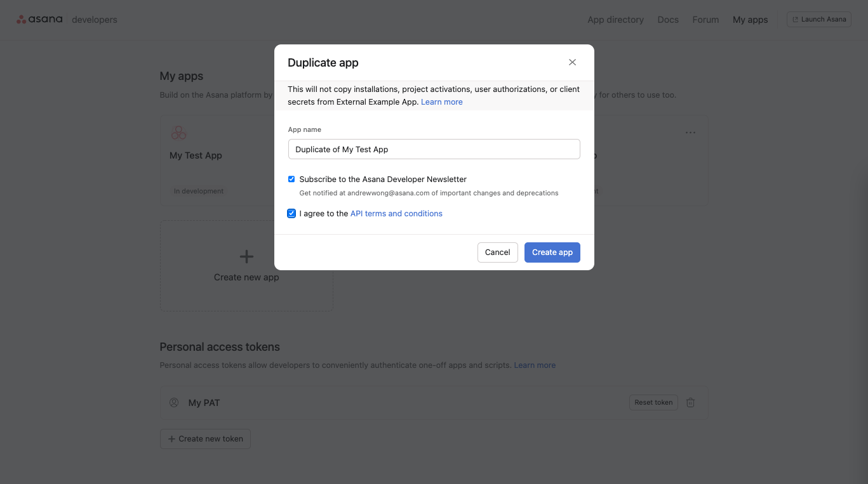Open the My Test App card title

click(x=196, y=155)
